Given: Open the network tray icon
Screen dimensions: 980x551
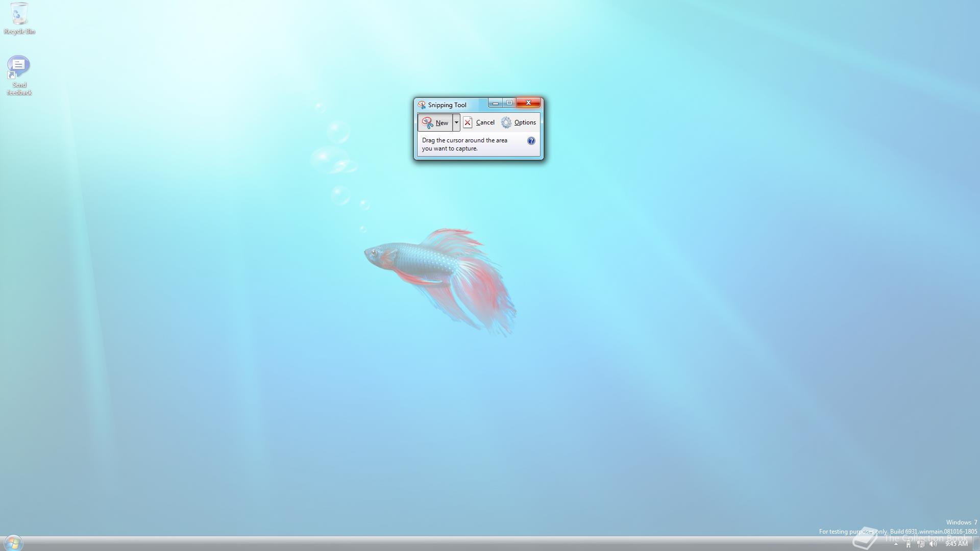Looking at the screenshot, I should point(921,544).
